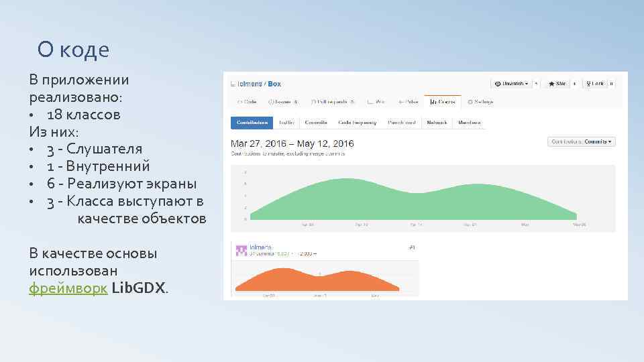Open the фреймворк hyperlink on the slide

[x=68, y=288]
